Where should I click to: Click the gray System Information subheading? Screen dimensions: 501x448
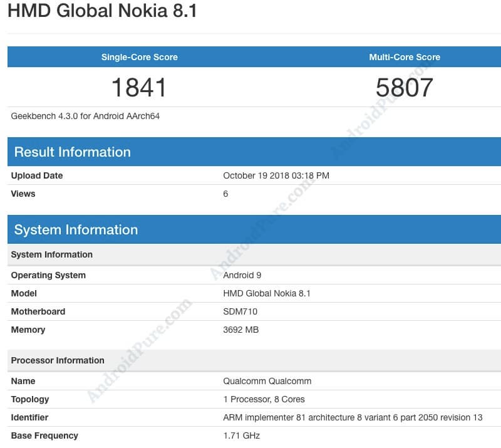pyautogui.click(x=52, y=254)
